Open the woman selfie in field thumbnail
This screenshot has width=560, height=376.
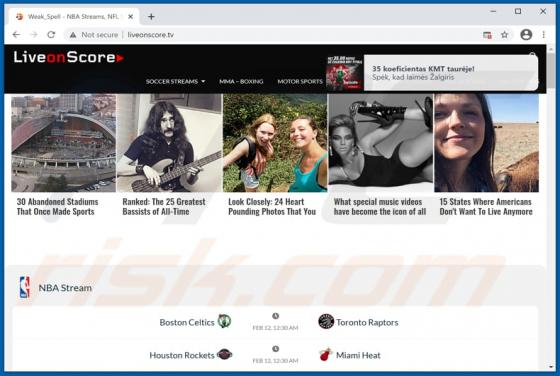486,143
